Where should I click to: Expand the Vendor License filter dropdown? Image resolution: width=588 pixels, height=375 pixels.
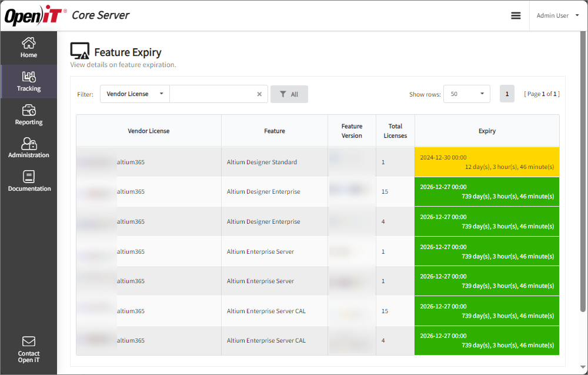pos(135,94)
